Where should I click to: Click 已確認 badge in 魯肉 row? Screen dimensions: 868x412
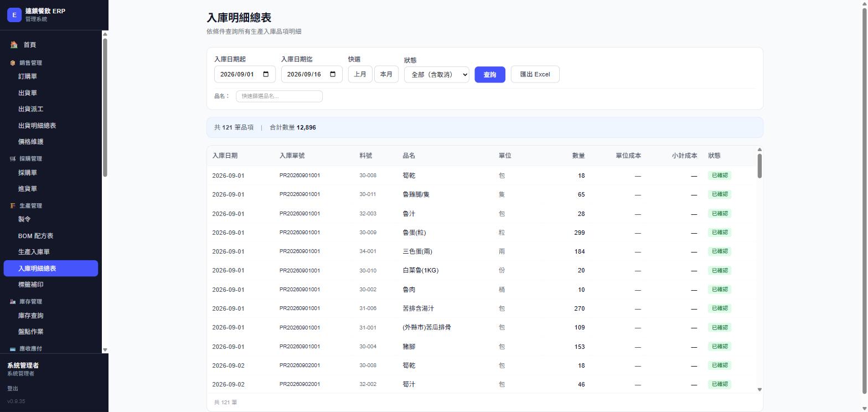(720, 290)
